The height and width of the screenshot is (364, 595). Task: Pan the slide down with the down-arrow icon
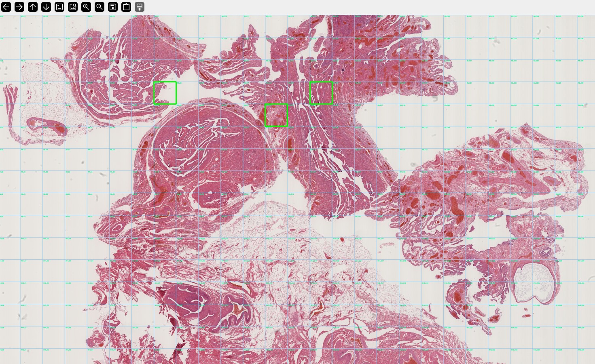pyautogui.click(x=46, y=6)
